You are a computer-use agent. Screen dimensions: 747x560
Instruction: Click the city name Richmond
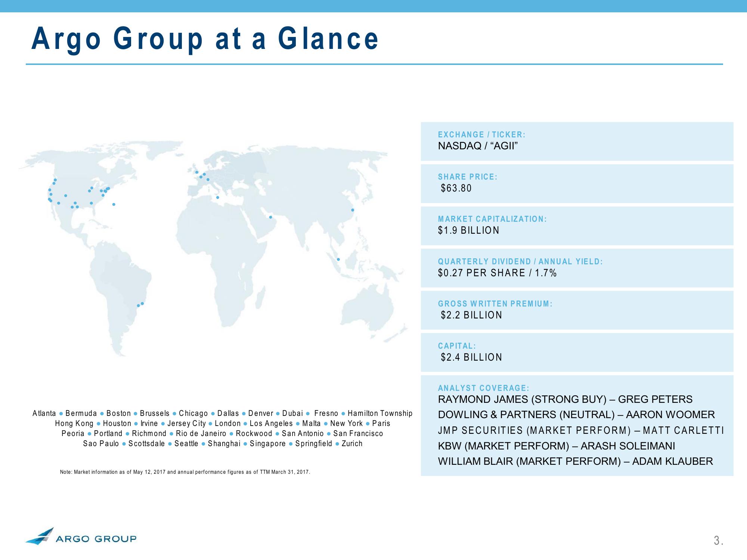pos(149,433)
